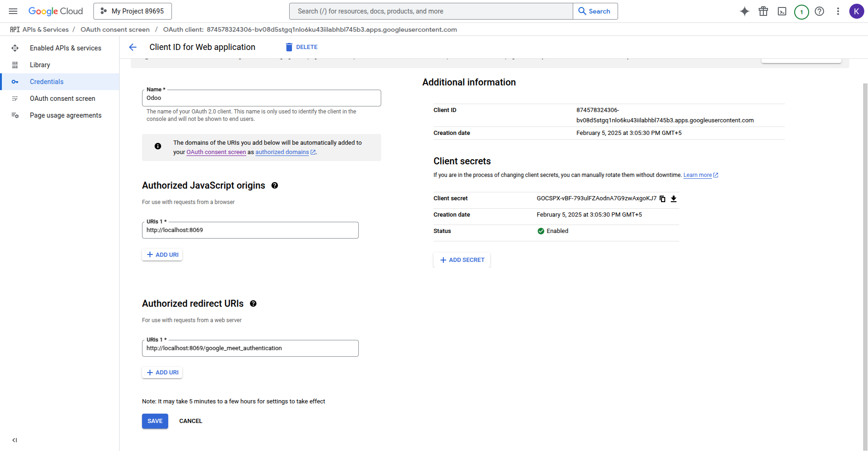Show help for Authorized redirect URIs
The width and height of the screenshot is (868, 451).
(253, 303)
